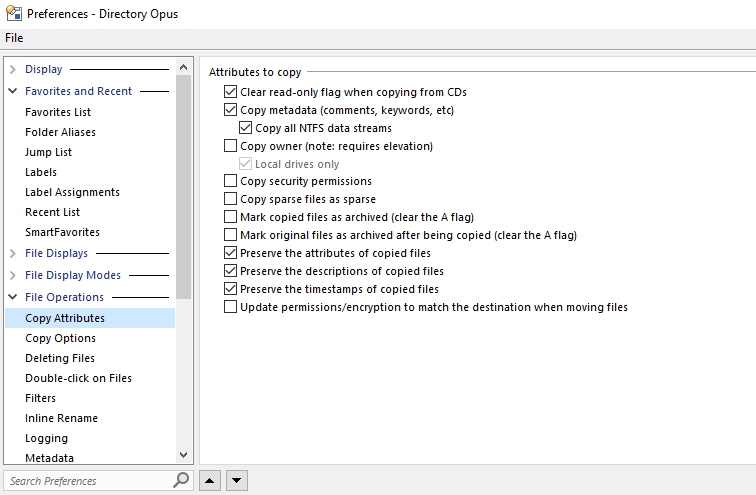
Task: Open the Deleting Files page
Action: tap(60, 358)
